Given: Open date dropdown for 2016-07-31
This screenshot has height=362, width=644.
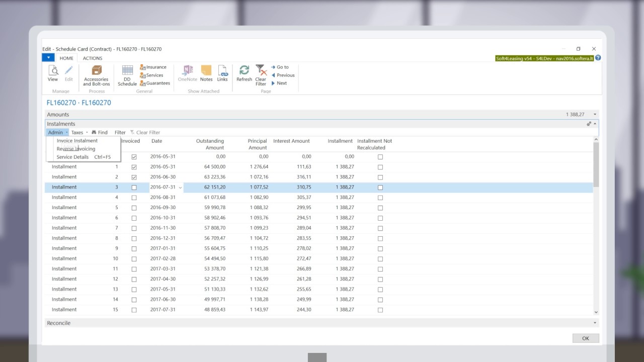Looking at the screenshot, I should click(x=181, y=187).
